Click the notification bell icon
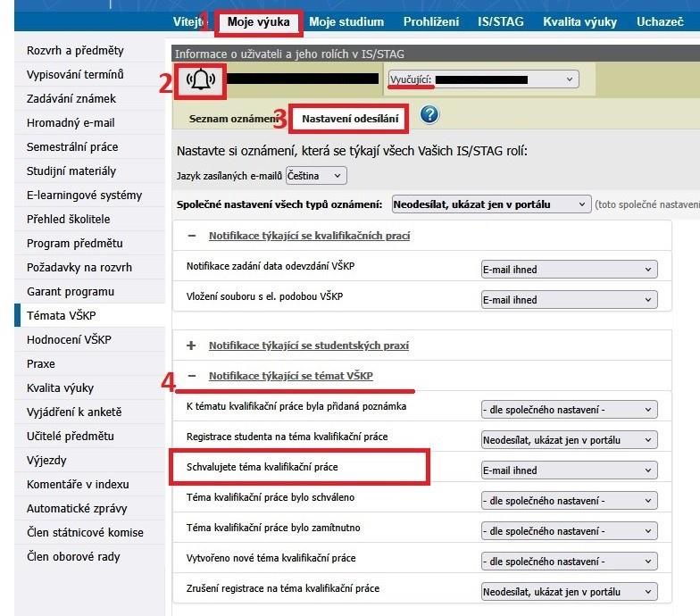 [201, 79]
